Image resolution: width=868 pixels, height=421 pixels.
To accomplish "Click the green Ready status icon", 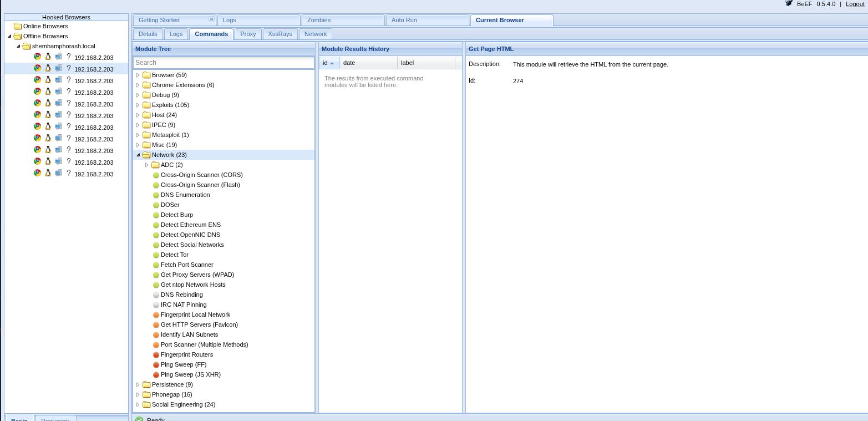I will tap(139, 419).
